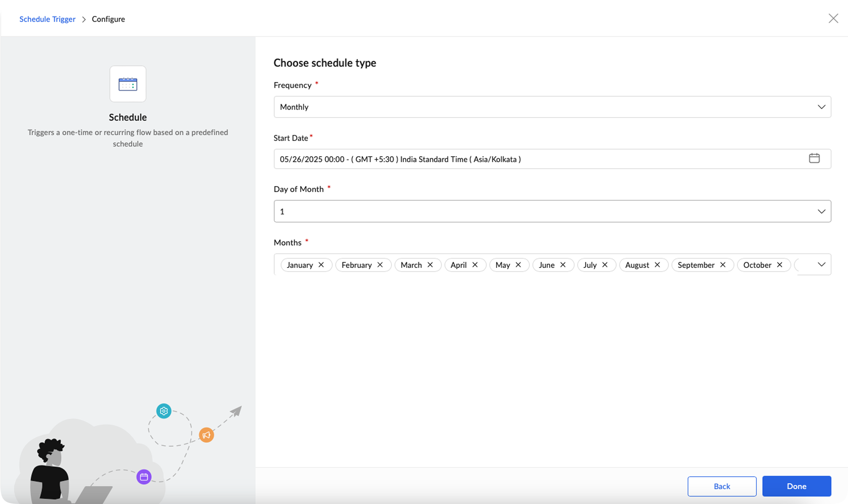This screenshot has width=848, height=504.
Task: Remove May from months list
Action: pyautogui.click(x=518, y=265)
